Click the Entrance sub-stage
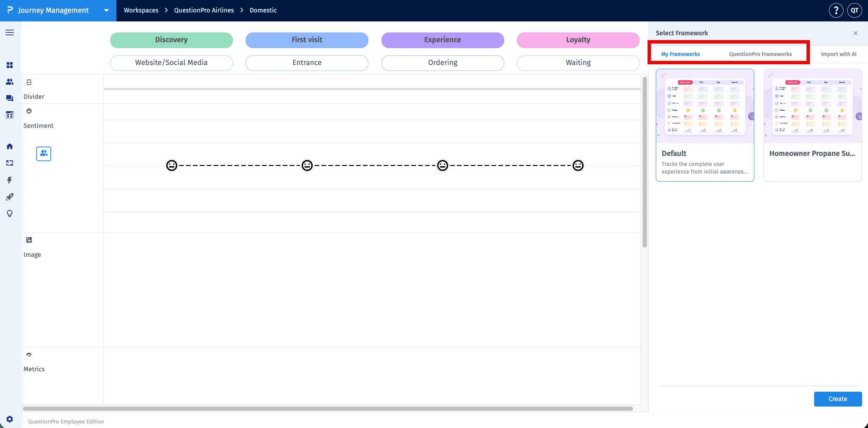Image resolution: width=868 pixels, height=428 pixels. click(307, 63)
